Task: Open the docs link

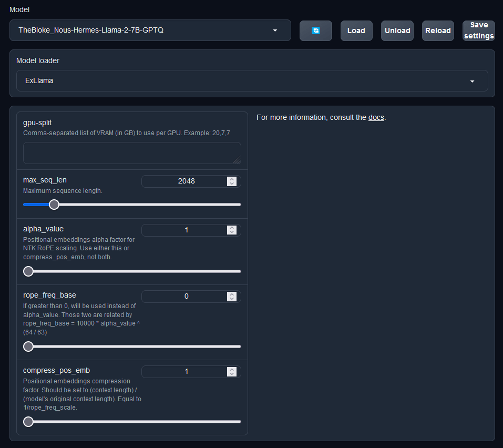Action: click(376, 117)
